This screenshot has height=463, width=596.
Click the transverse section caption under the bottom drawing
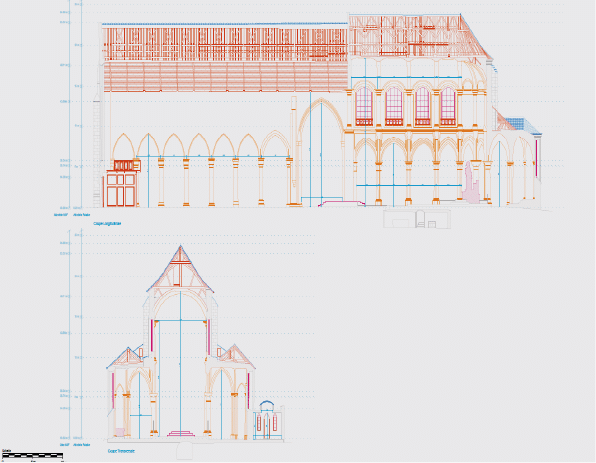coord(121,451)
